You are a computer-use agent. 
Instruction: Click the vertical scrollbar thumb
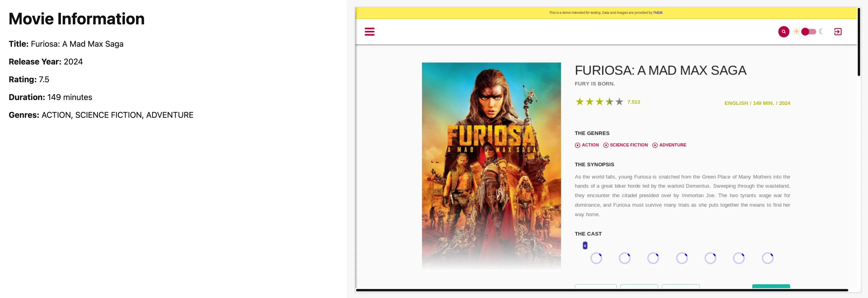859,42
